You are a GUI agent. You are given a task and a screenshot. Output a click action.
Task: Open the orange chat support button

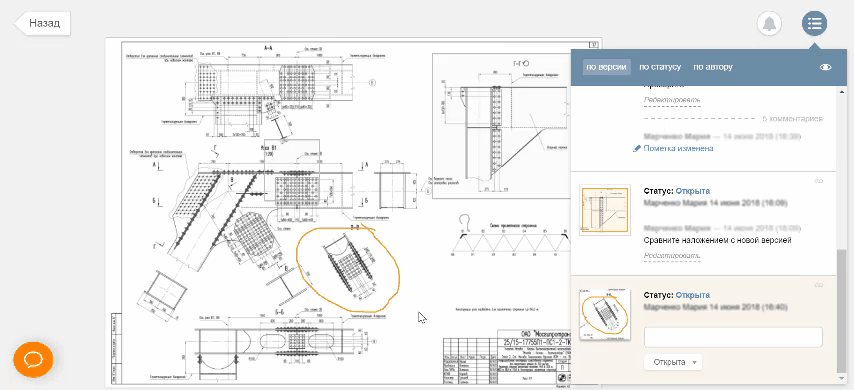pos(33,359)
